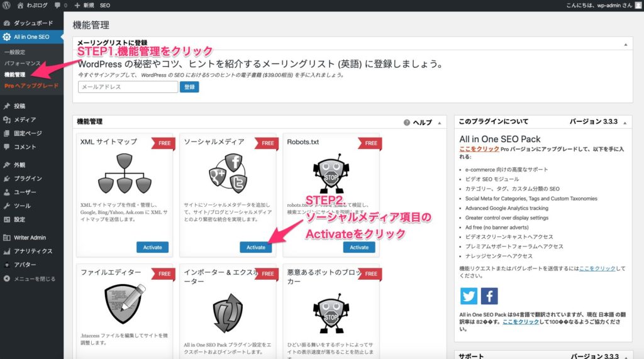
Task: Collapse the メーリングリストに登録 panel
Action: click(x=626, y=45)
